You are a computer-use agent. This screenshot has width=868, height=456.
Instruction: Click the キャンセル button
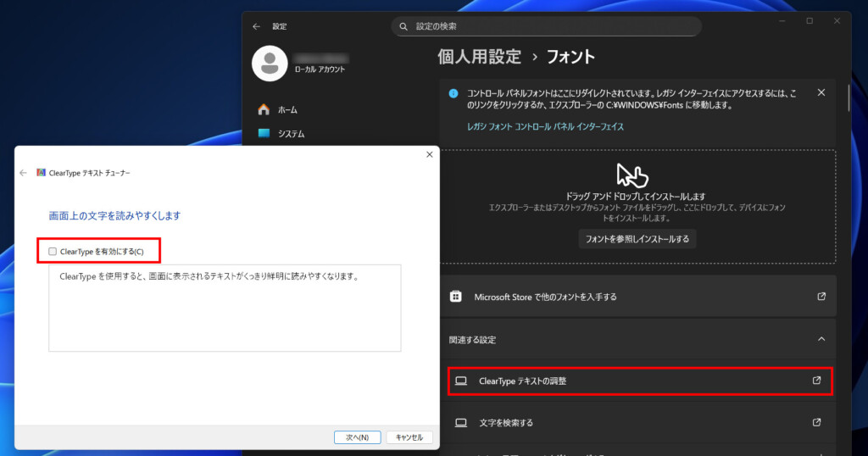click(409, 437)
